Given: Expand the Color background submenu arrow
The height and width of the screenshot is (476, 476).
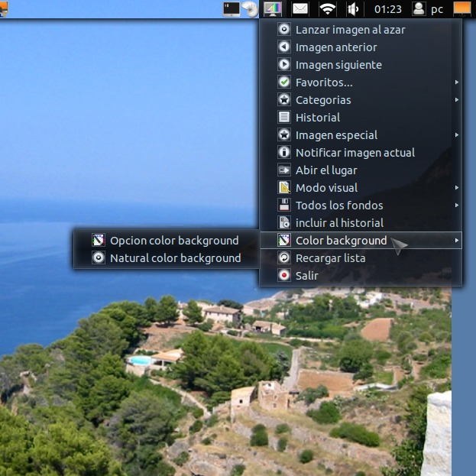Looking at the screenshot, I should [457, 241].
